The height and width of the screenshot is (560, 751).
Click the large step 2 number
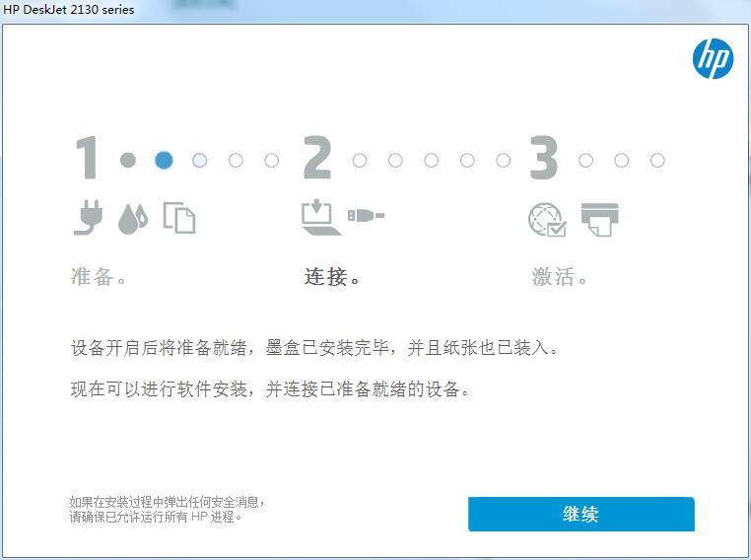tap(317, 158)
